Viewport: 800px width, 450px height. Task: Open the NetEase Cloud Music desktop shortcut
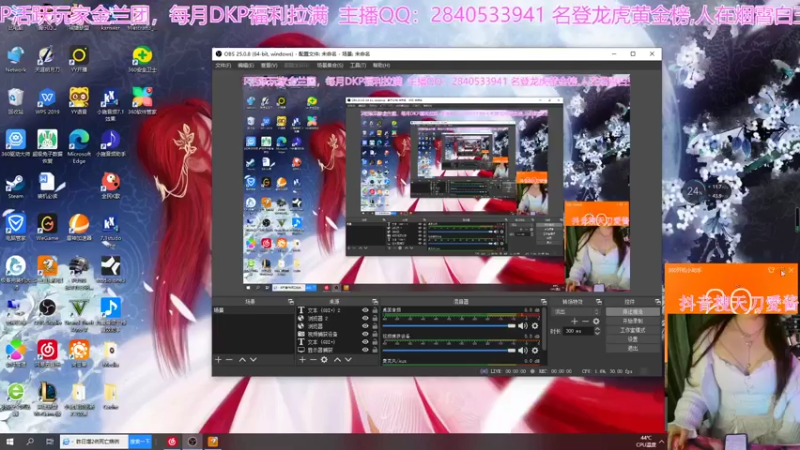click(47, 354)
